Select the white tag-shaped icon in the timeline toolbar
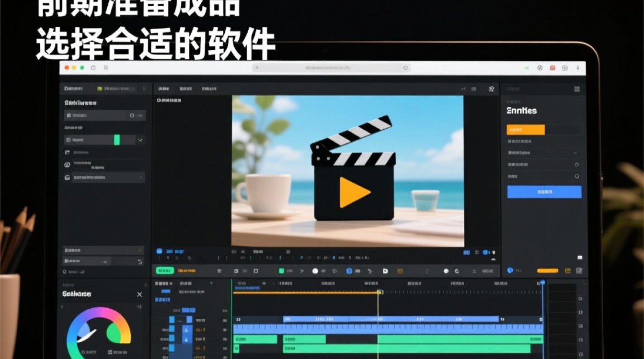The height and width of the screenshot is (359, 644). (x=385, y=271)
